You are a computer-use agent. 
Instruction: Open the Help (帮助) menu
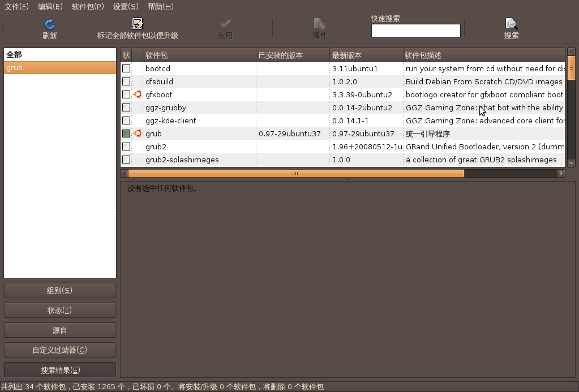click(160, 7)
